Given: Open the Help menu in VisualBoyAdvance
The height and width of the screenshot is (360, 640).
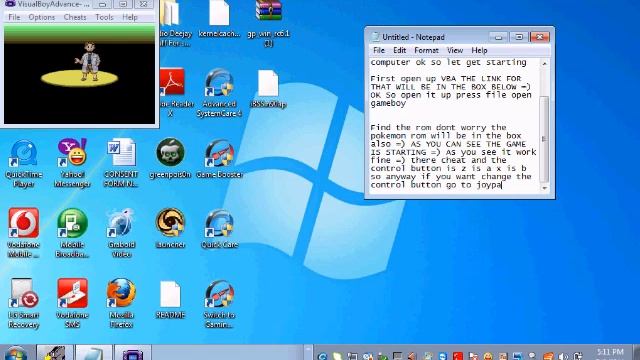Looking at the screenshot, I should pyautogui.click(x=130, y=17).
